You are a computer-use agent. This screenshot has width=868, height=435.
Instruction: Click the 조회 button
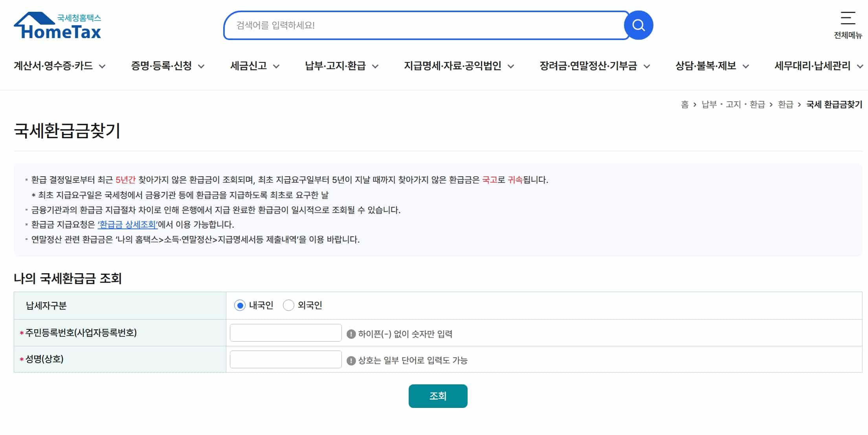tap(438, 396)
